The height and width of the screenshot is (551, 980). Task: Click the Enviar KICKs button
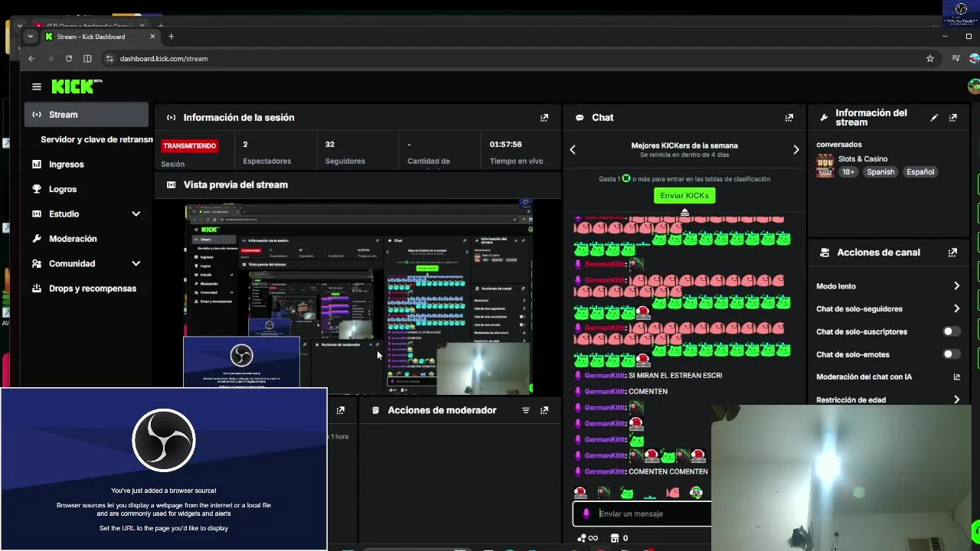(x=684, y=196)
